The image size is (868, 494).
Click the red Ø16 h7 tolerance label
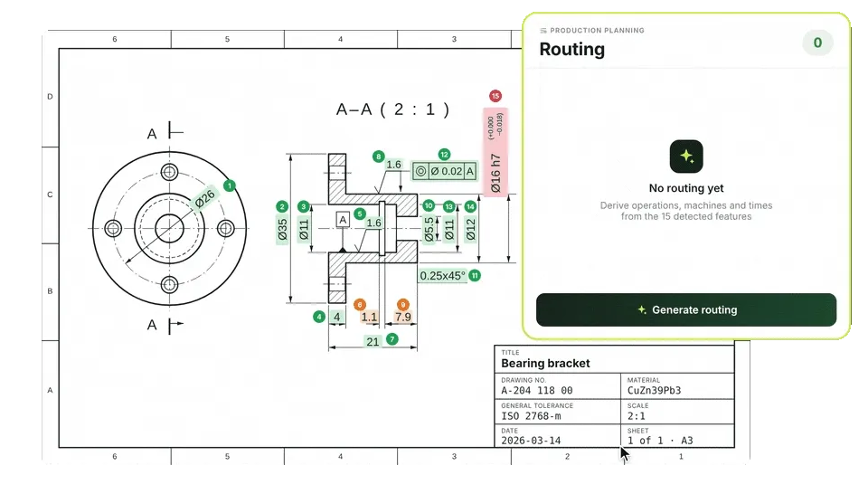click(x=495, y=152)
